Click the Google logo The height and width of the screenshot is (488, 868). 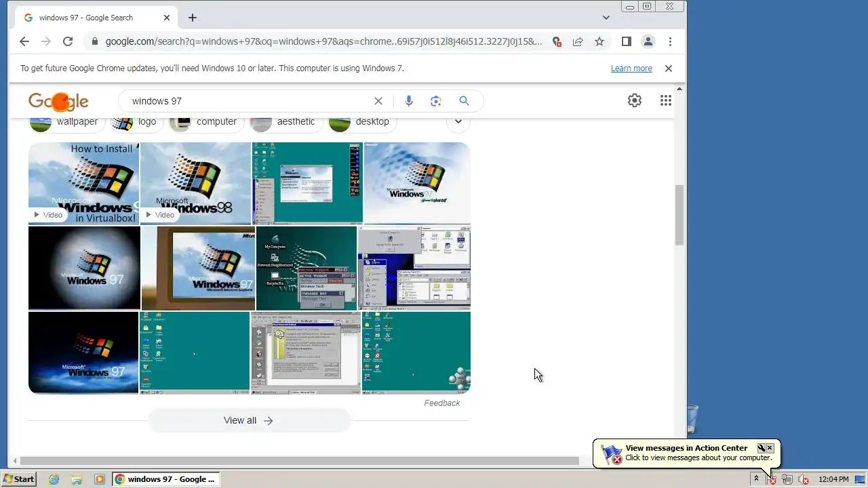click(58, 102)
